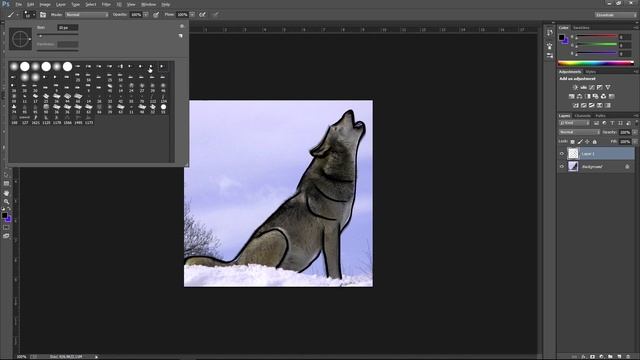
Task: Add a Vibrance adjustment
Action: click(608, 87)
